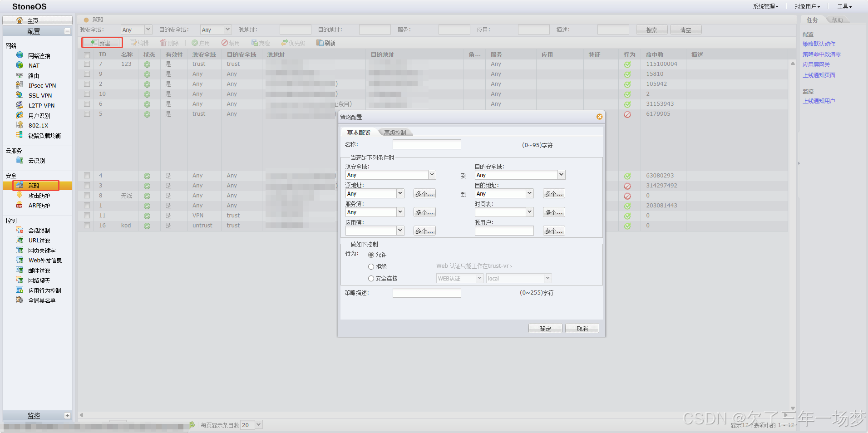
Task: Select the 拒绝 radio button
Action: [x=371, y=266]
